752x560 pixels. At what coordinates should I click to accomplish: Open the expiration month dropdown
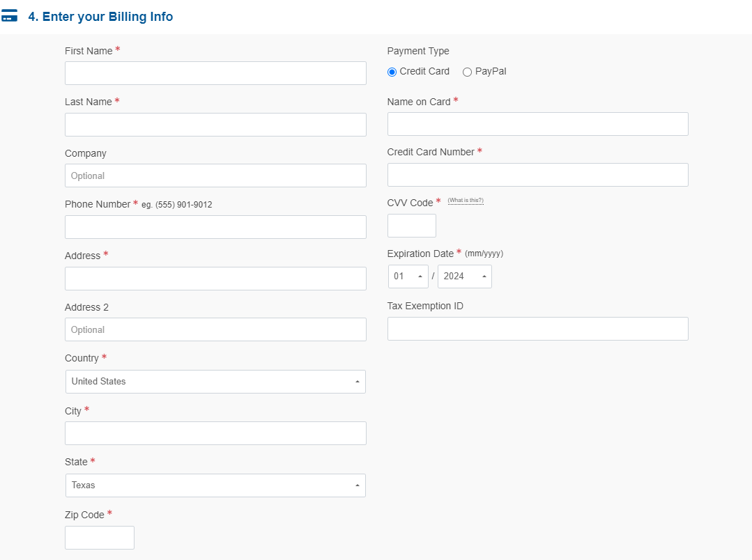click(408, 276)
